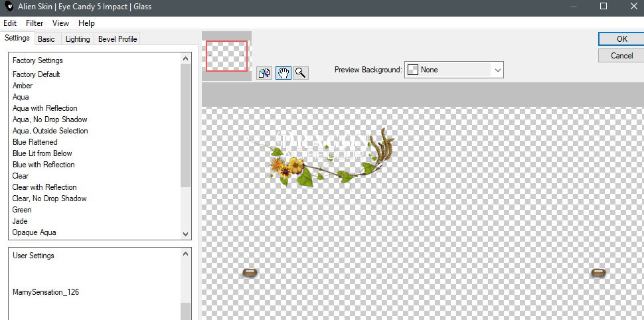Select the Amber preset
The height and width of the screenshot is (320, 644).
[x=23, y=86]
